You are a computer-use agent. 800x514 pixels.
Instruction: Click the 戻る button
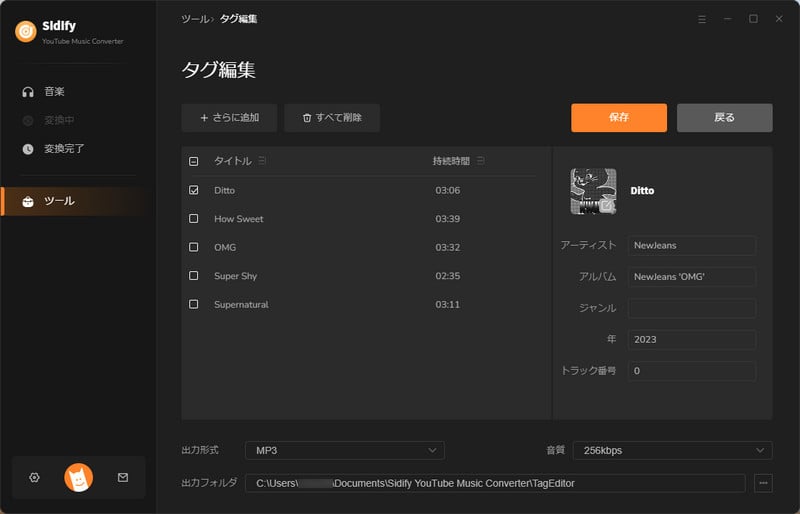[724, 118]
